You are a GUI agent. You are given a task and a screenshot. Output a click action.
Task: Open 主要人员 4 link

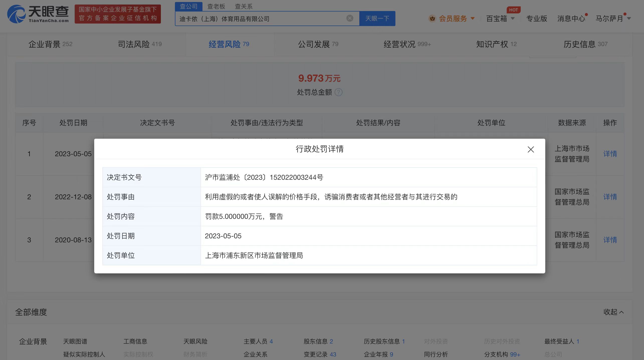click(x=258, y=341)
